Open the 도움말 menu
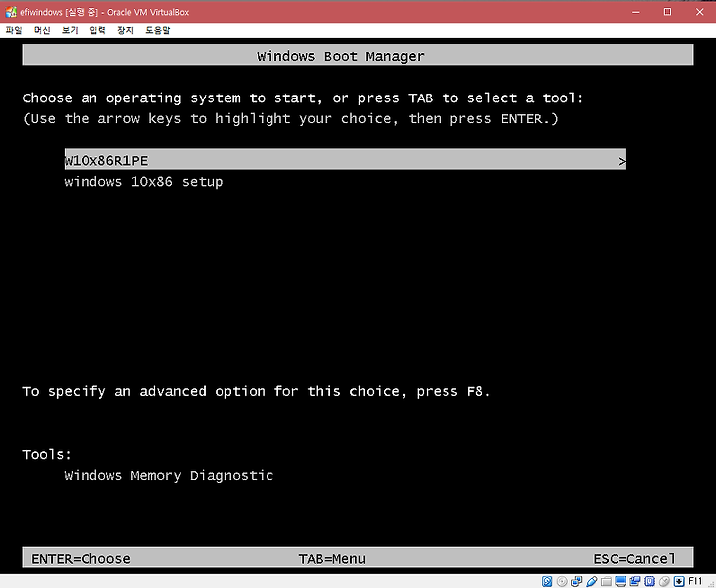716x588 pixels. tap(157, 30)
